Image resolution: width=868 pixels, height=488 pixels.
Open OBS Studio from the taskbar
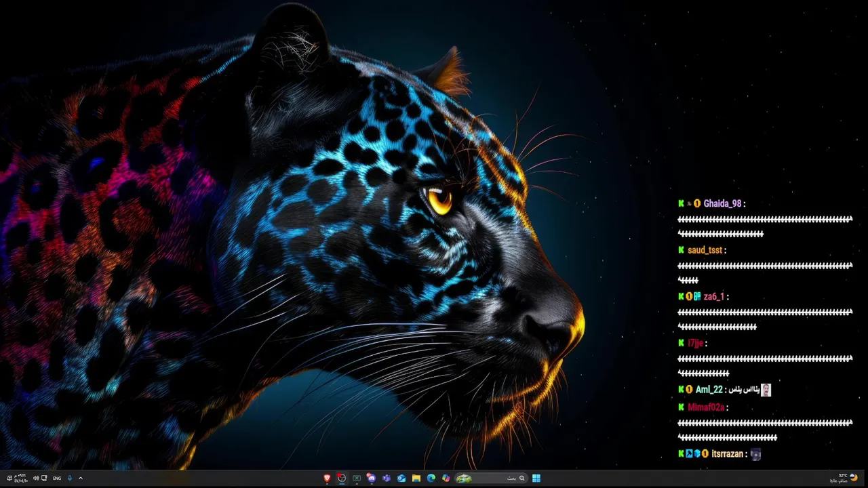[342, 478]
